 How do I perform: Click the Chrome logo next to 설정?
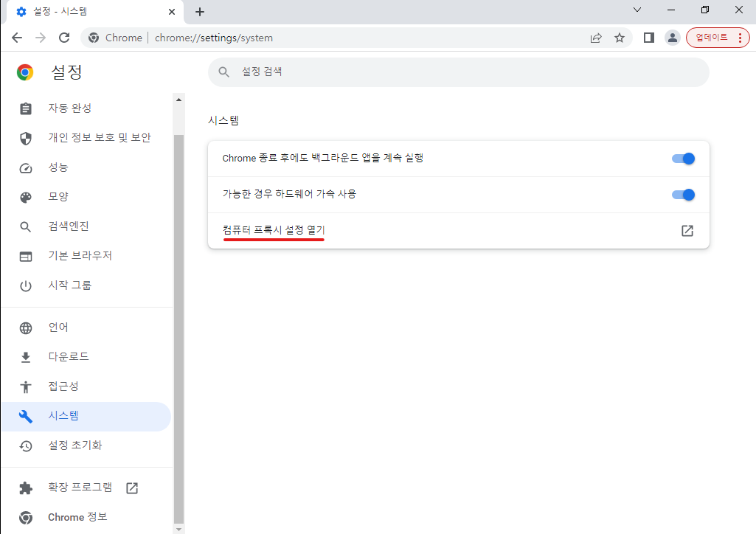click(x=25, y=72)
